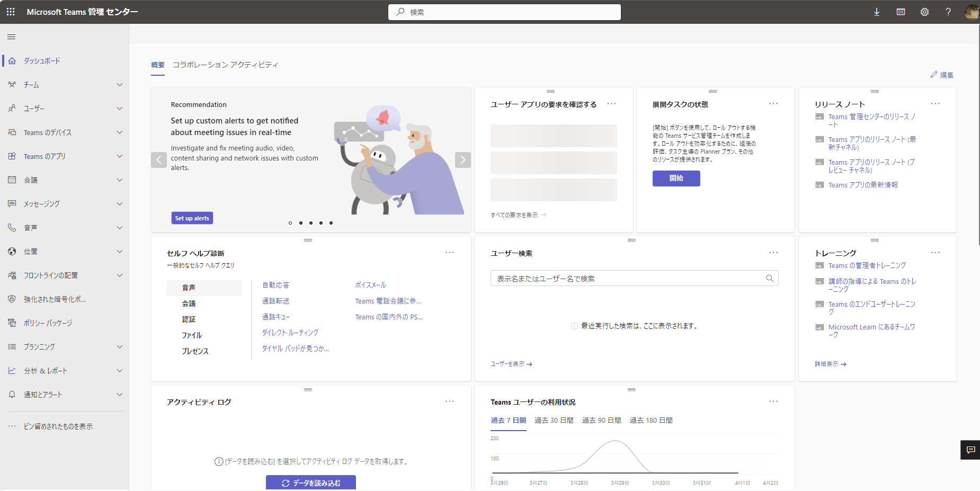Open more options for 展開タスクの状態 card

pos(773,104)
